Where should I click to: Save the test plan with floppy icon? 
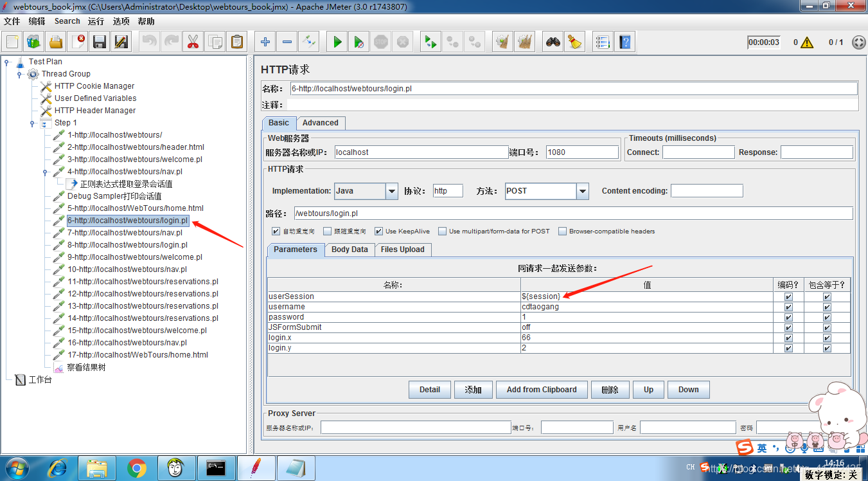click(x=100, y=42)
